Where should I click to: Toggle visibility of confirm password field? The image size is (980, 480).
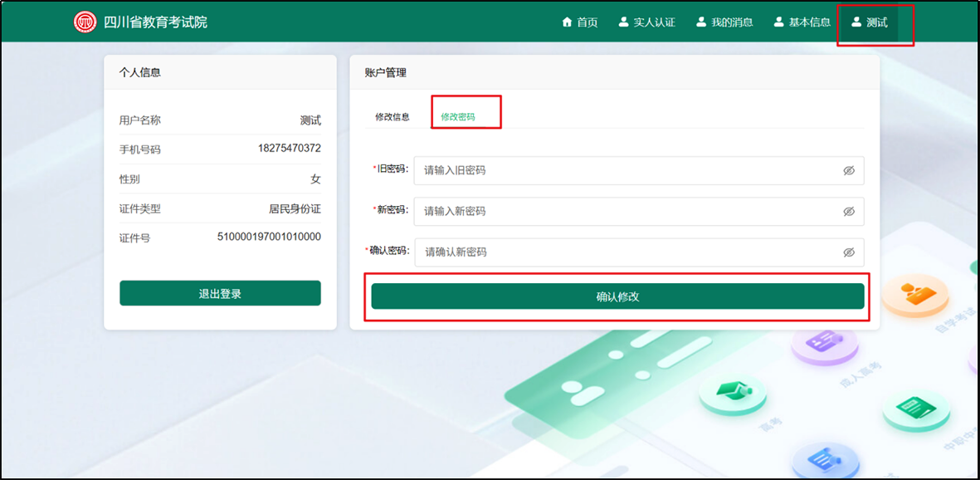point(848,252)
